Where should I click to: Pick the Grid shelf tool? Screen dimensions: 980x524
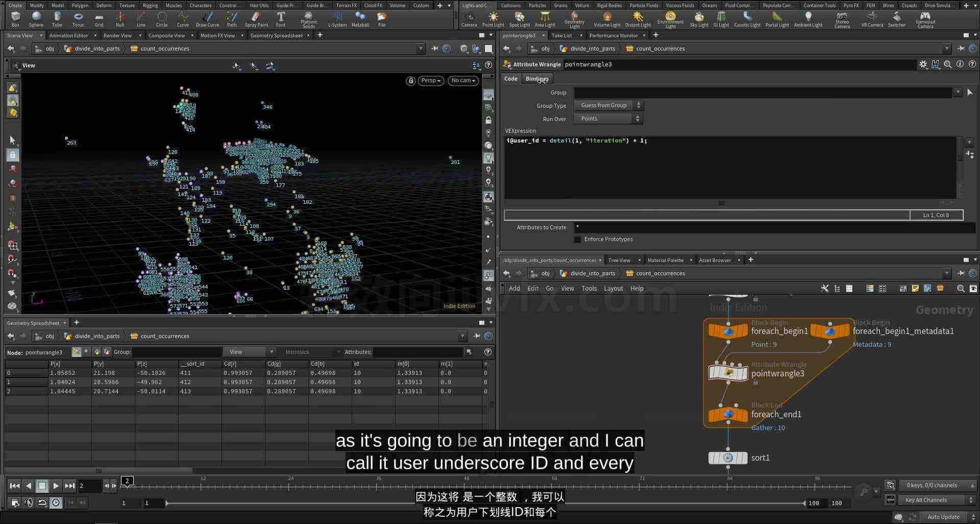[x=99, y=19]
